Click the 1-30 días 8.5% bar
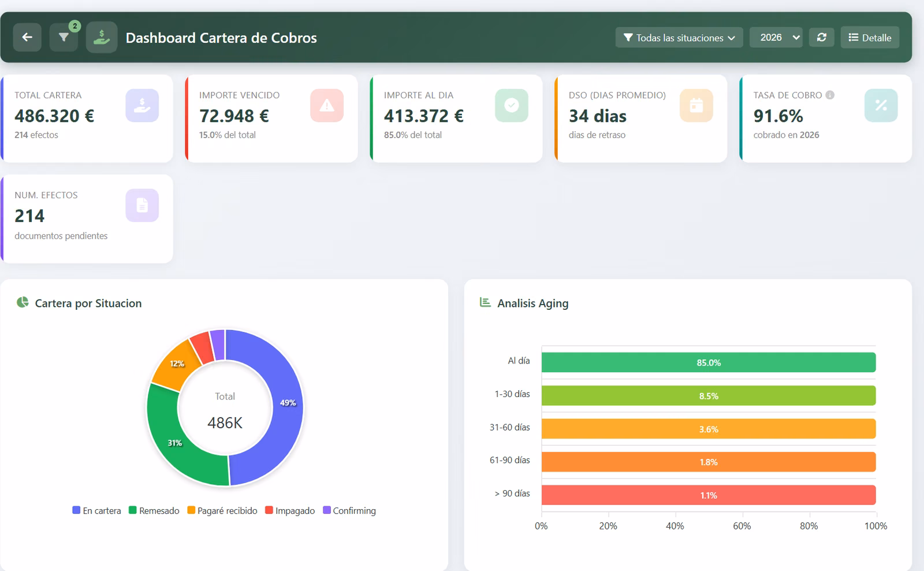Screen dimensions: 924x571 [709, 396]
